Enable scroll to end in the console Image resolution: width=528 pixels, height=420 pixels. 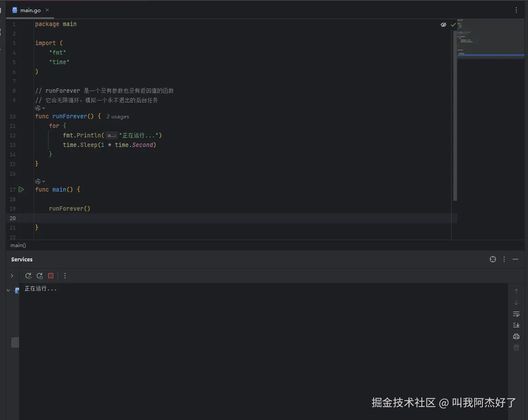pyautogui.click(x=516, y=325)
